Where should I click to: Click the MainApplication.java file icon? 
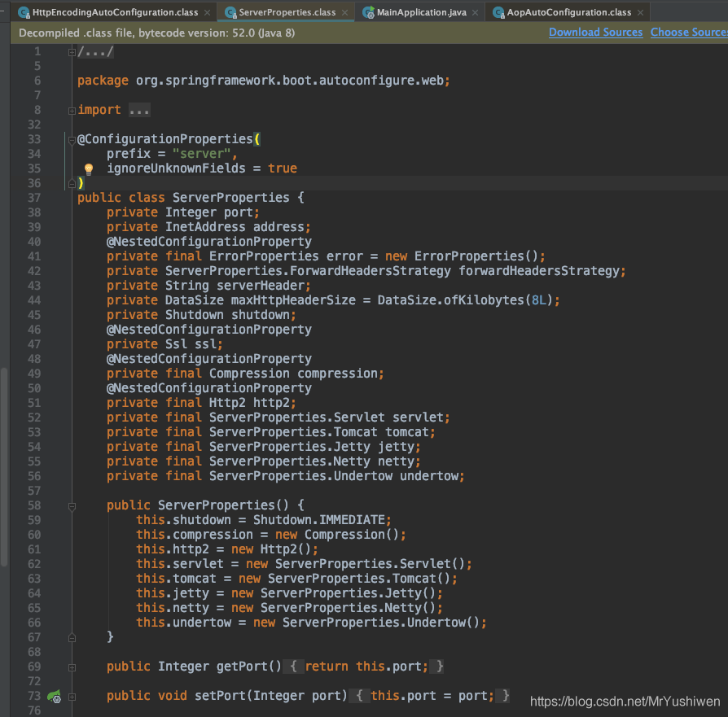368,13
